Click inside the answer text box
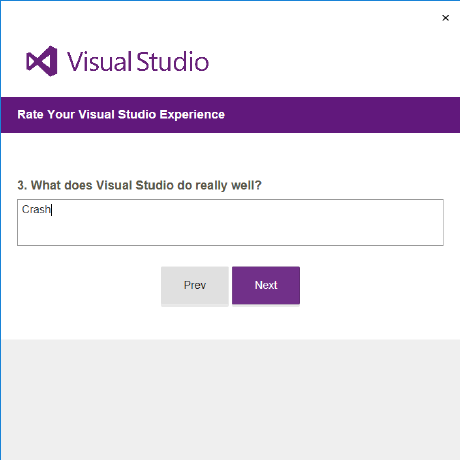This screenshot has height=460, width=460. pos(230,222)
